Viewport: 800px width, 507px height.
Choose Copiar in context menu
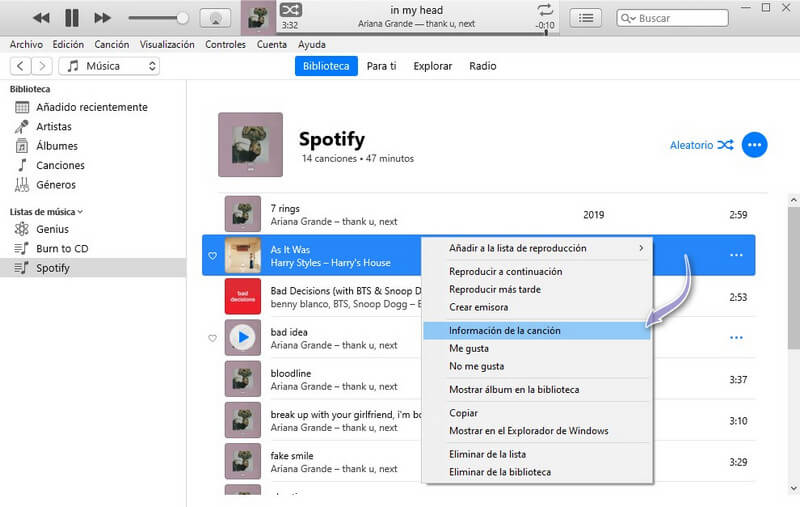(x=537, y=413)
